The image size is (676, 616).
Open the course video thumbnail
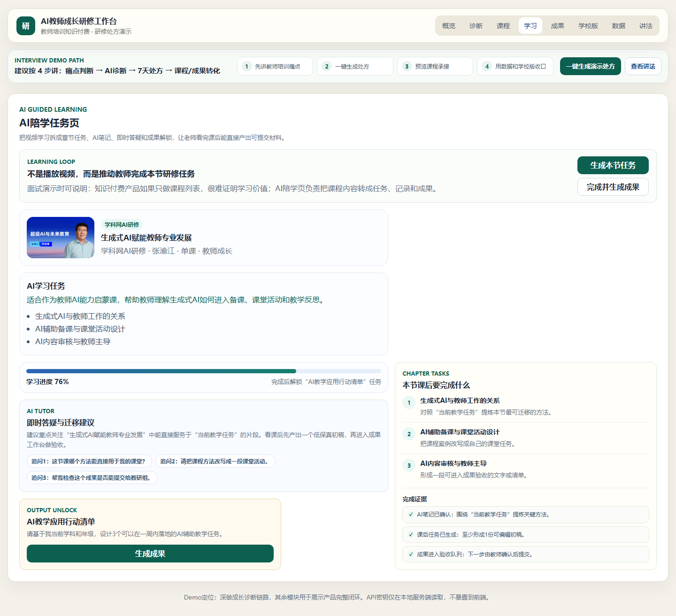[61, 238]
